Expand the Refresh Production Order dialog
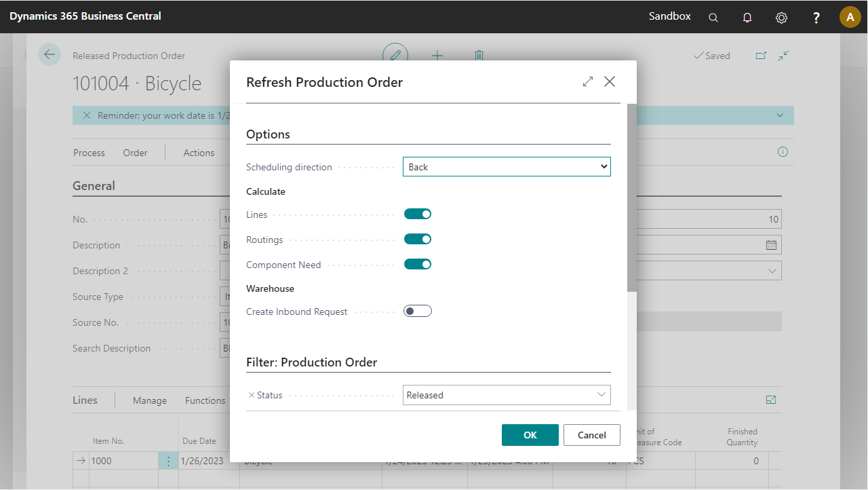The image size is (868, 490). (x=588, y=81)
